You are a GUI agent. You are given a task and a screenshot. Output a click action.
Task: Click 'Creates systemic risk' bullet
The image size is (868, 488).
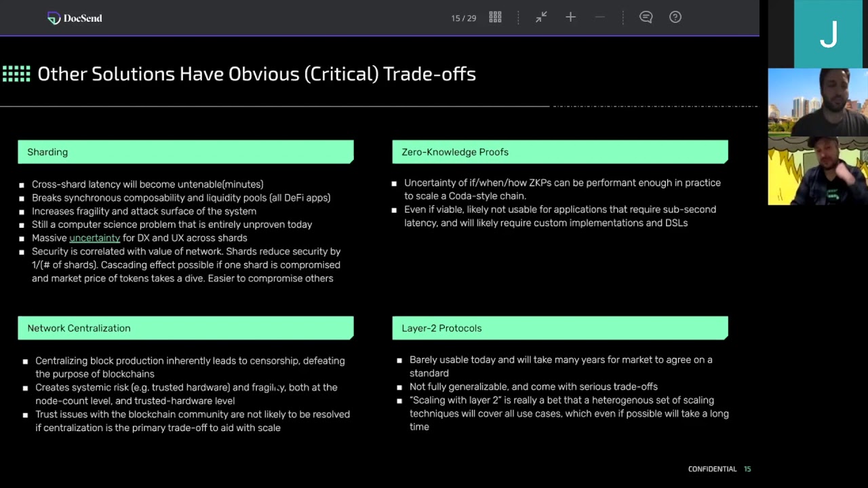pyautogui.click(x=186, y=394)
